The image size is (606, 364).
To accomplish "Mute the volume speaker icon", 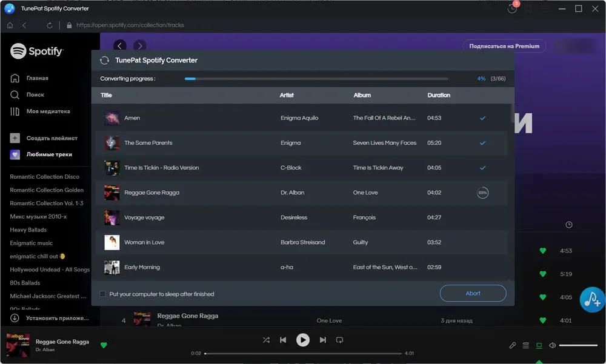I will 552,345.
